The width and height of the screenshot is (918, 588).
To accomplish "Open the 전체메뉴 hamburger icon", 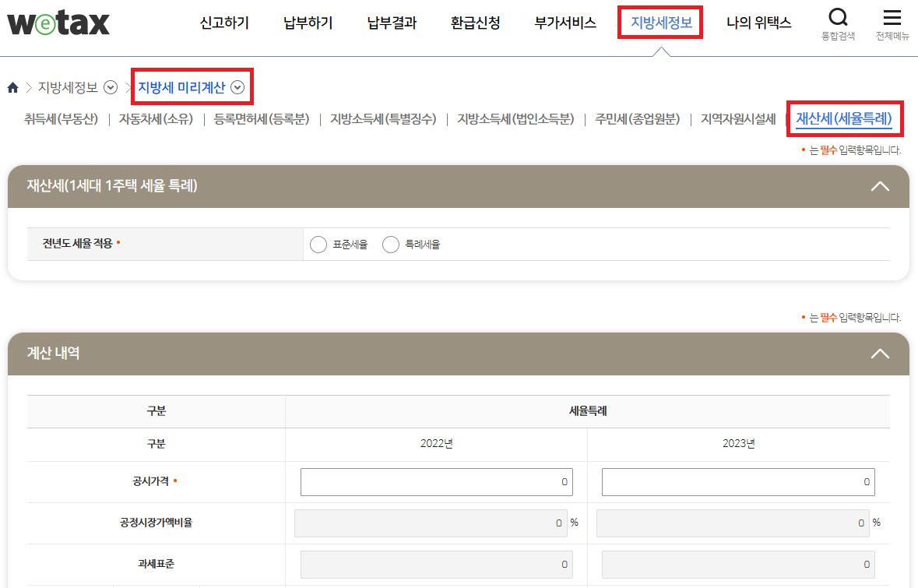I will 892,17.
